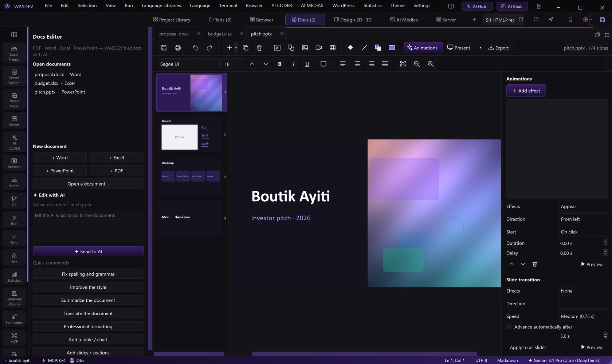Open MCP panel in sidebar
The width and height of the screenshot is (612, 364).
(14, 338)
